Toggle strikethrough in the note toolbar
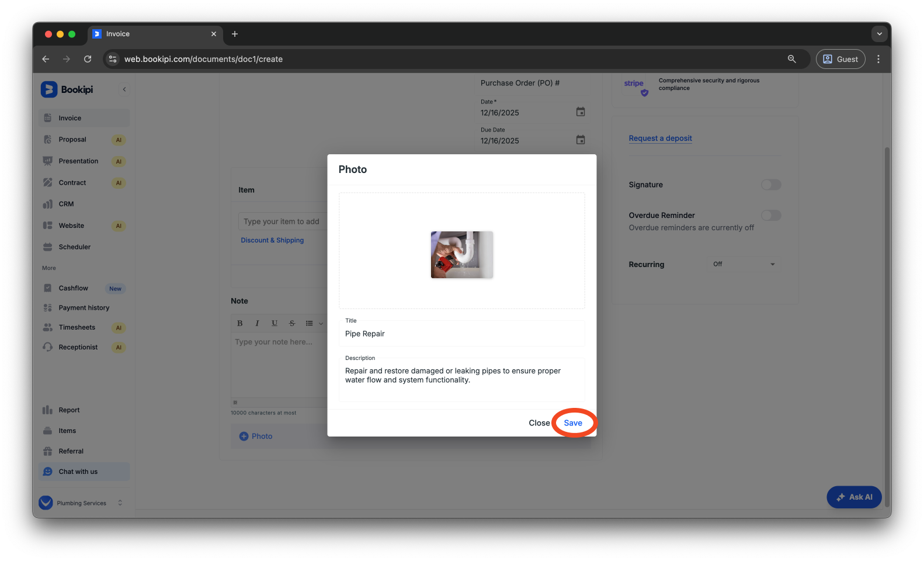The width and height of the screenshot is (924, 561). pos(292,323)
